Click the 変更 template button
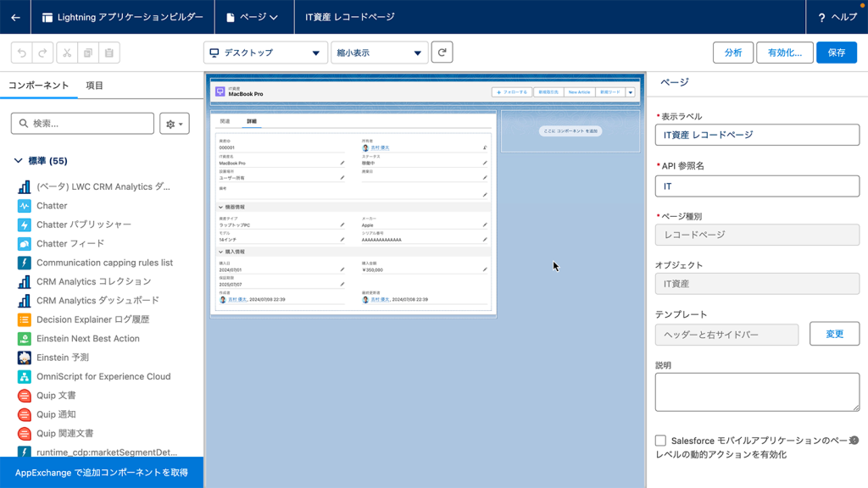The height and width of the screenshot is (488, 868). [x=834, y=334]
